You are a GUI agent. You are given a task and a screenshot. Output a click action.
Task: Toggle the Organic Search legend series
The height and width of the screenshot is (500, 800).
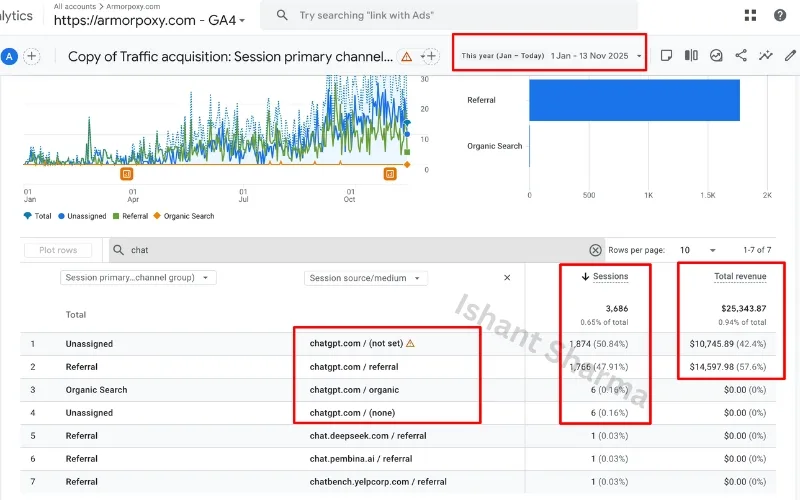187,216
